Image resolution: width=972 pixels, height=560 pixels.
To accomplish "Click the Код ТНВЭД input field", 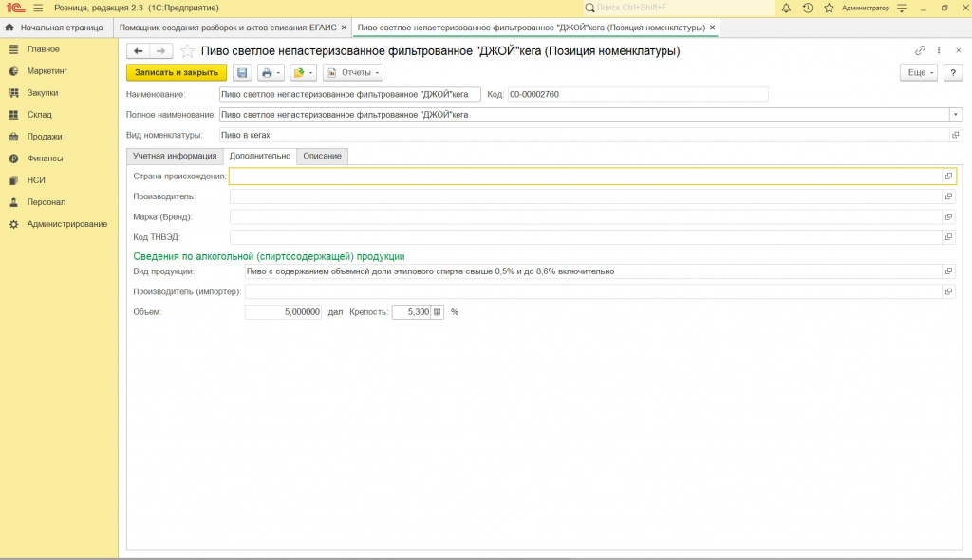I will click(x=586, y=237).
